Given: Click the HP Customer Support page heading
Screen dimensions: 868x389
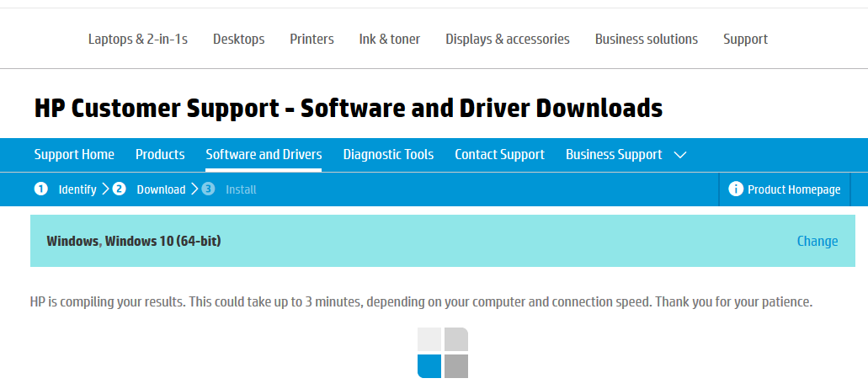Looking at the screenshot, I should 349,109.
